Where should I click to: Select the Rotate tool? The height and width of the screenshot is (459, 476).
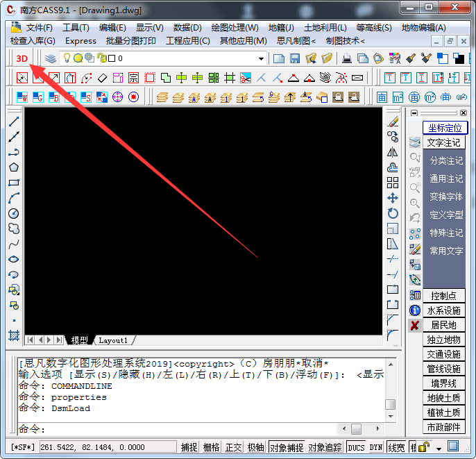click(x=393, y=213)
